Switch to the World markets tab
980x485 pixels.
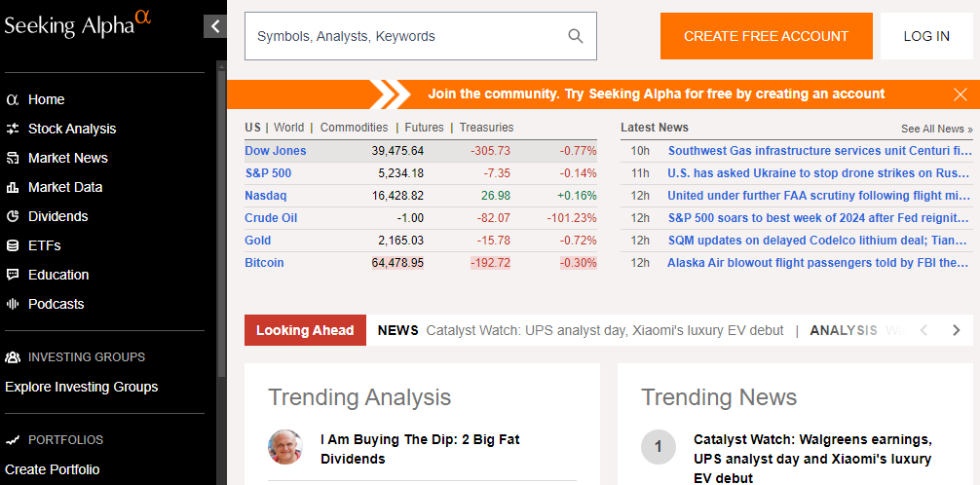click(288, 128)
